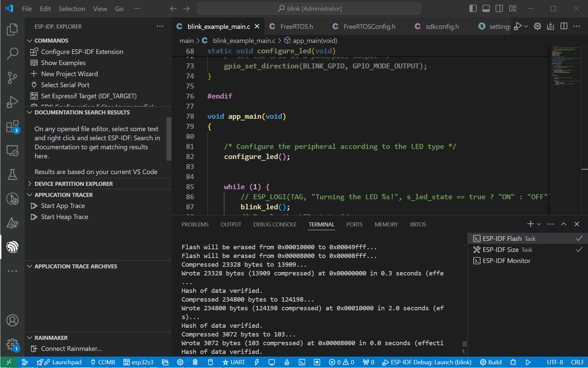Close the blink_example_main.c tab

257,26
